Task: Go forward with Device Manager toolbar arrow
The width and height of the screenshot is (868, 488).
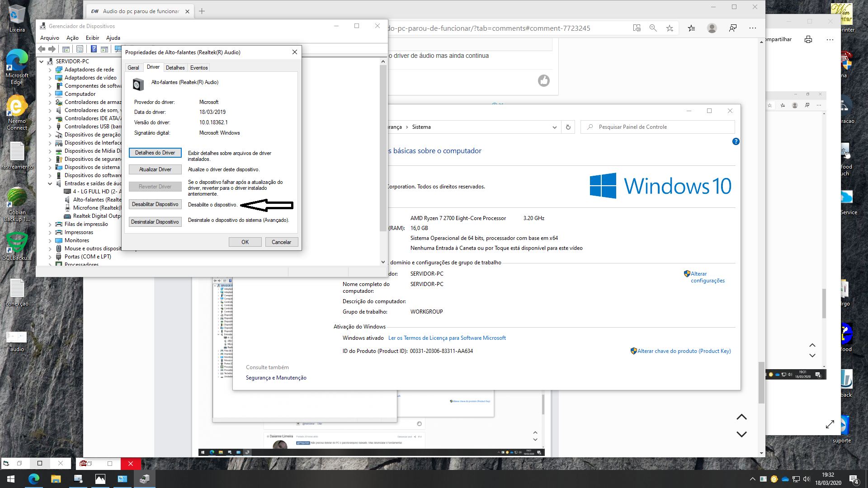Action: (52, 49)
